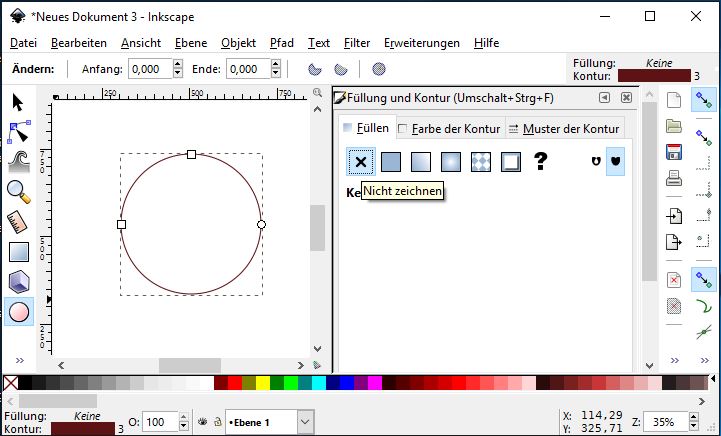
Task: Click the Kontur swatch in the status bar
Action: click(82, 429)
